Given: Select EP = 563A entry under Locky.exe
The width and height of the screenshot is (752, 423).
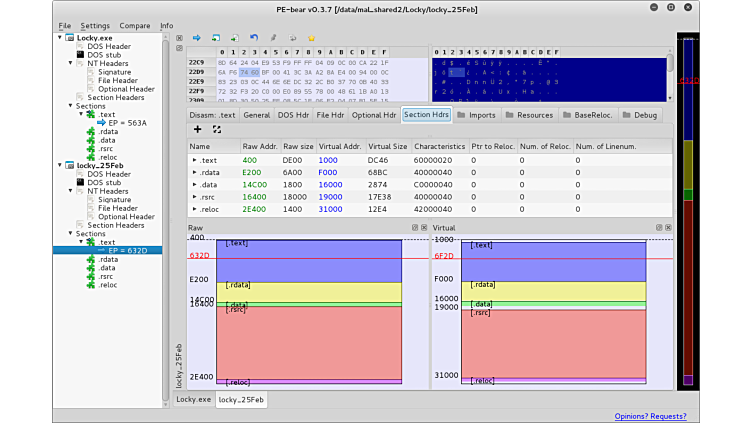Looking at the screenshot, I should click(x=128, y=123).
